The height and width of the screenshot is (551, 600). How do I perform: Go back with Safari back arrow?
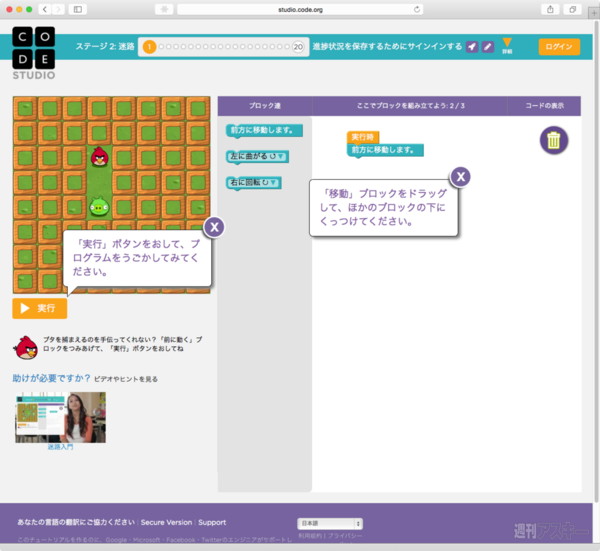pos(45,9)
